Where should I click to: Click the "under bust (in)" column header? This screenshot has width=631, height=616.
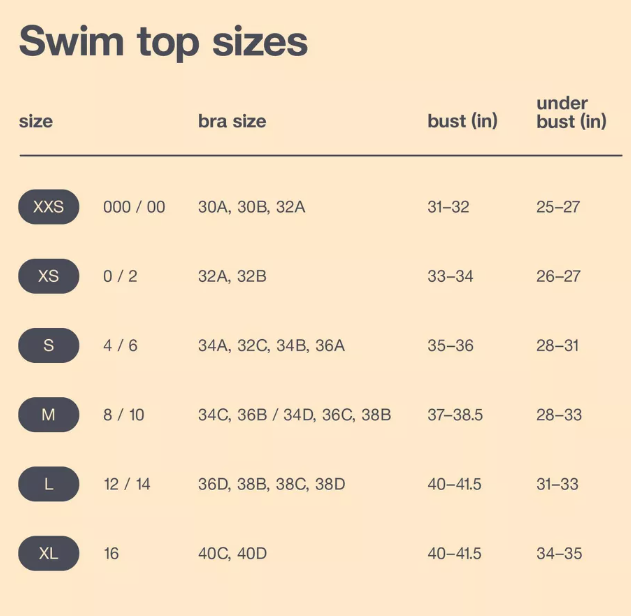[x=571, y=112]
